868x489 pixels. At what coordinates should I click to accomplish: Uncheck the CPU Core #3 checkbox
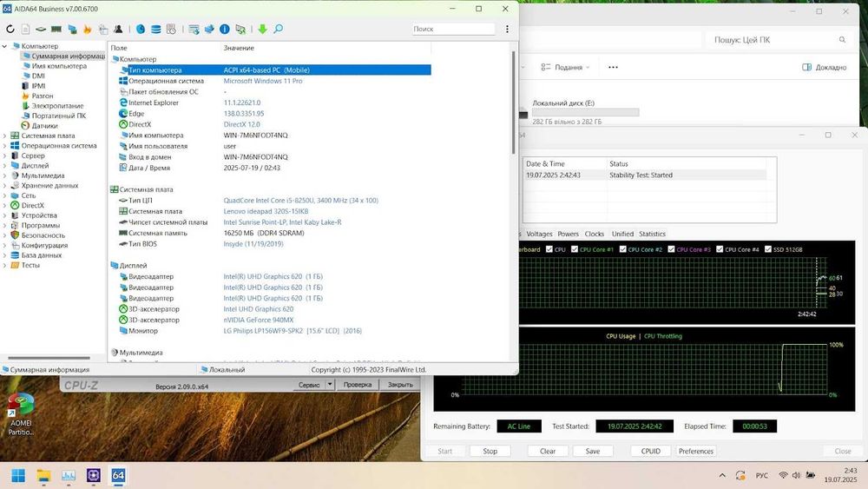click(x=671, y=249)
